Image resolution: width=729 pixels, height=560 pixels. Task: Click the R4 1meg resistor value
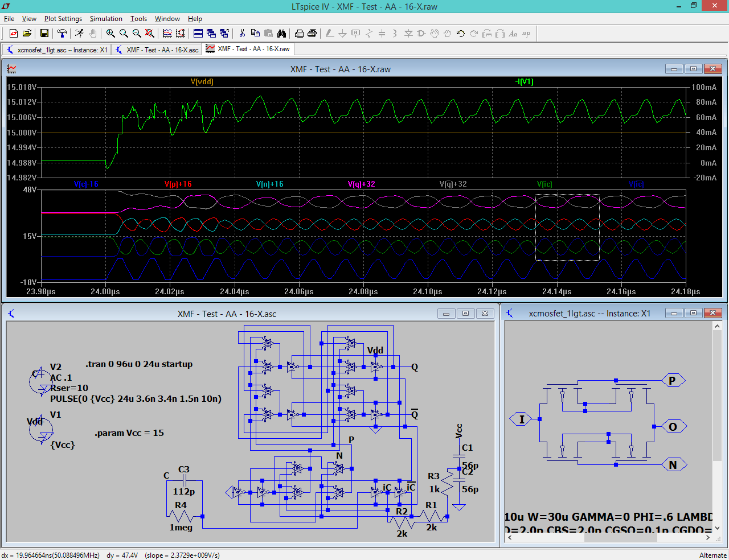point(181,528)
